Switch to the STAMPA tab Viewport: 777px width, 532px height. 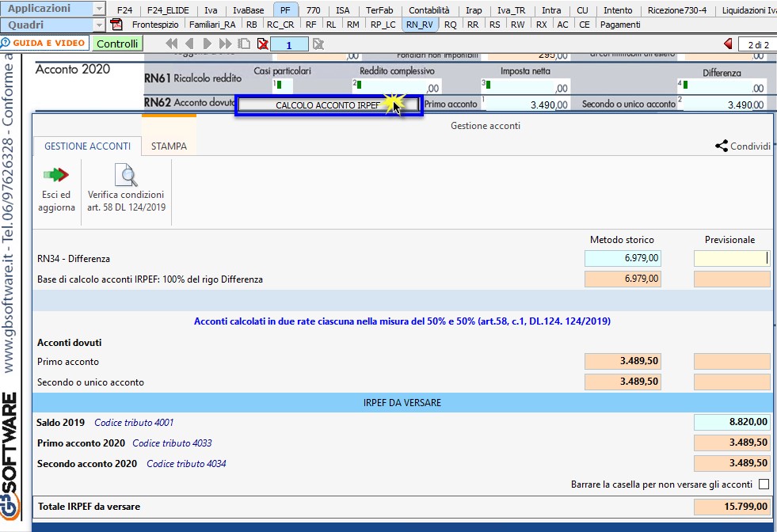point(169,146)
